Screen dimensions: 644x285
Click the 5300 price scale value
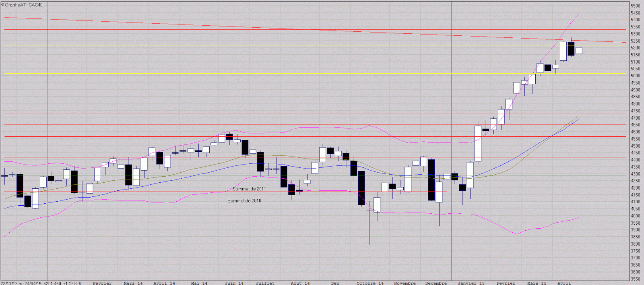[636, 34]
